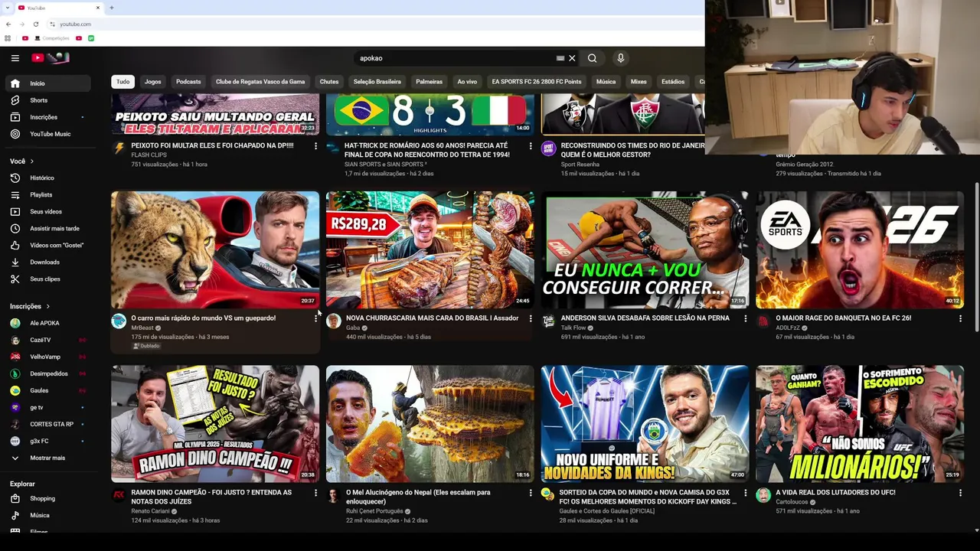Open the MrBeast channel avatar
The width and height of the screenshot is (980, 551).
tap(119, 321)
